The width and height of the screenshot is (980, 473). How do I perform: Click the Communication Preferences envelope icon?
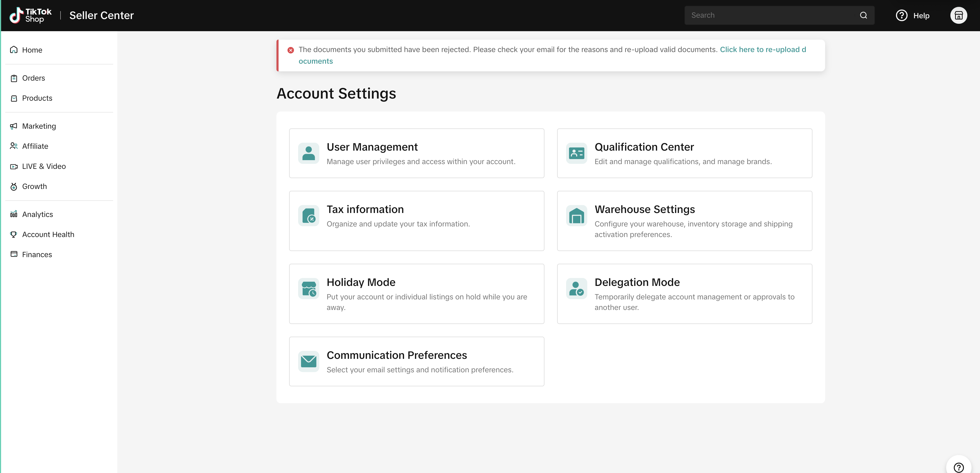[308, 361]
